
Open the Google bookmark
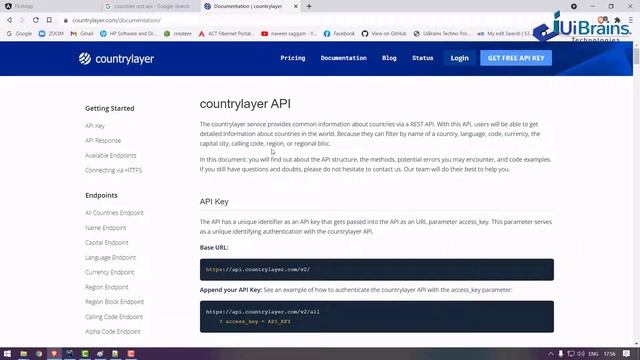[x=19, y=33]
